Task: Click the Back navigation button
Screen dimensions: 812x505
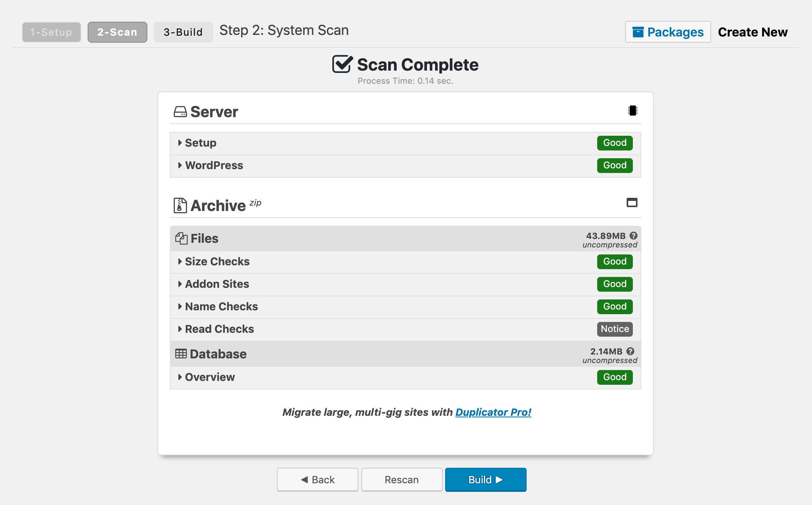Action: tap(316, 480)
